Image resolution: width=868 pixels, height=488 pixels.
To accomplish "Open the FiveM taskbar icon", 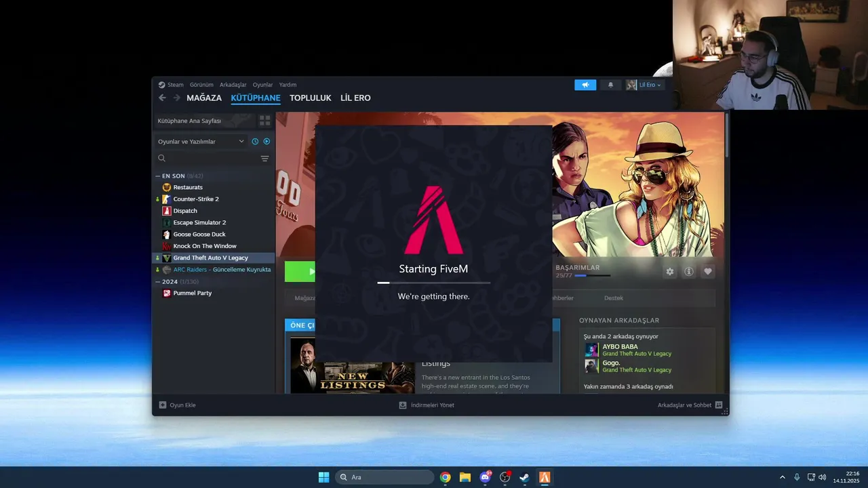I will pos(545,477).
